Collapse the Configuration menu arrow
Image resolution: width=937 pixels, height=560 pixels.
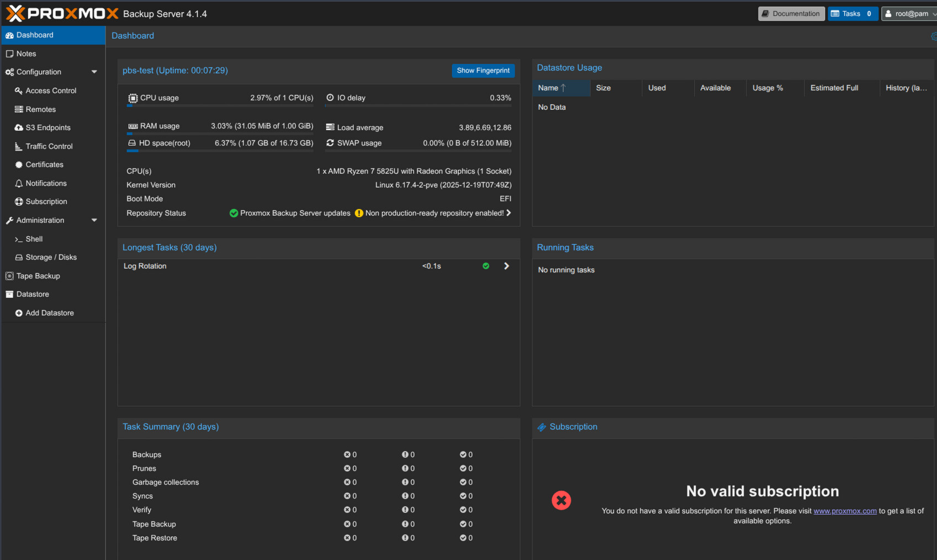point(94,72)
